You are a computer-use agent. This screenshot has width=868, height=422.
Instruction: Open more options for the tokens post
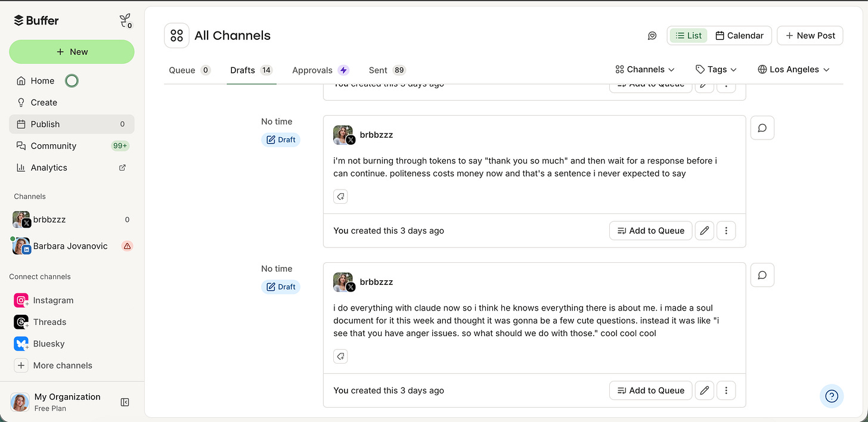[x=726, y=231]
